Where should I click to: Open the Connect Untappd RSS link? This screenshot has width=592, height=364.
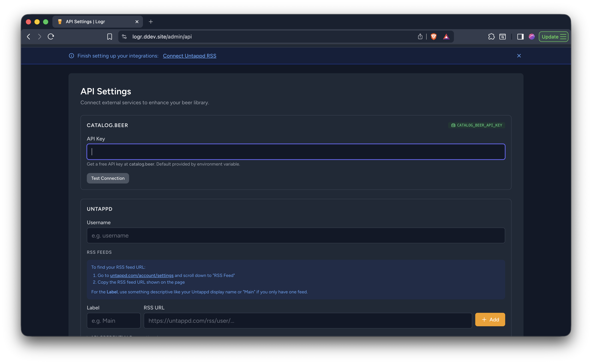tap(190, 56)
